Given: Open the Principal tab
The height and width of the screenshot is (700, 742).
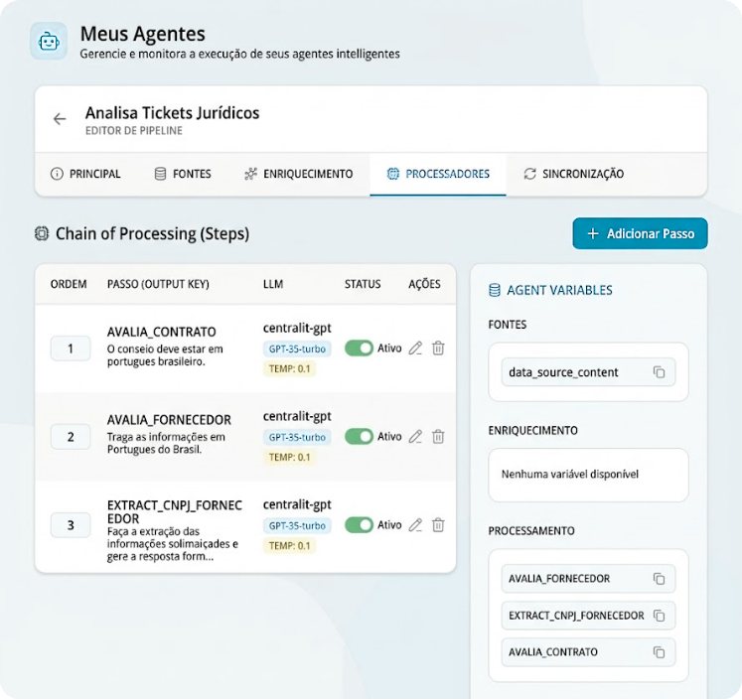Looking at the screenshot, I should (x=85, y=174).
